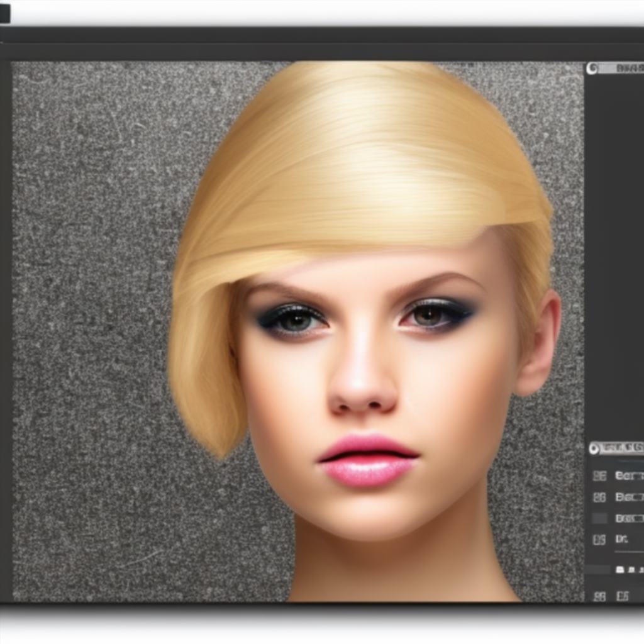This screenshot has width=644, height=644.
Task: Click the second small white icon below layers divider
Action: (633, 570)
